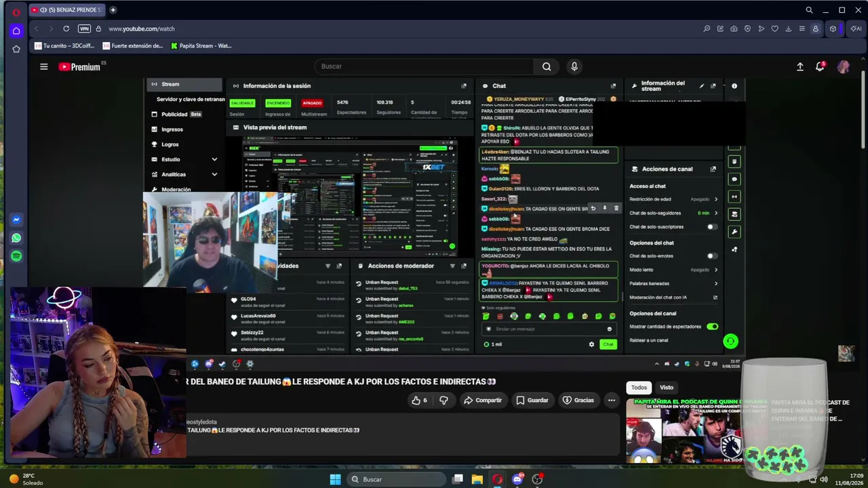Start voice search with the microphone
This screenshot has width=868, height=488.
pyautogui.click(x=574, y=66)
